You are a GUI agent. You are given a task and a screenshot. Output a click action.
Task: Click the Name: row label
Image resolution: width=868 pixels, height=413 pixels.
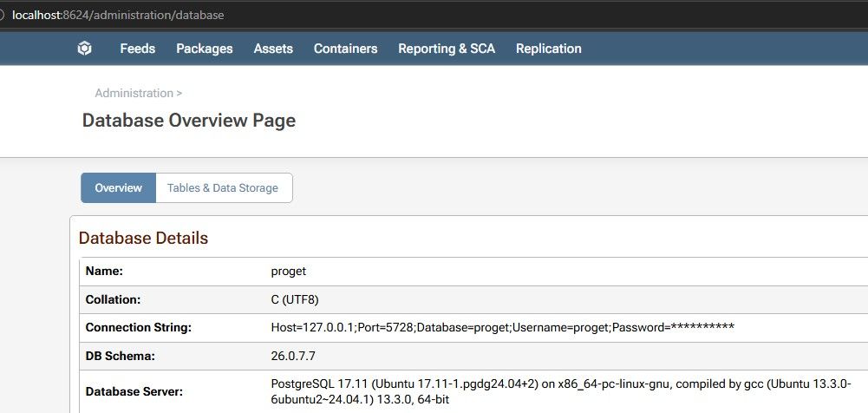coord(104,272)
